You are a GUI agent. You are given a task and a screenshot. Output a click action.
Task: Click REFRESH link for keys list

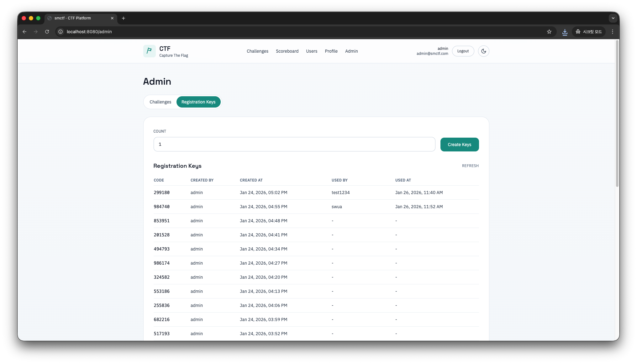(470, 166)
